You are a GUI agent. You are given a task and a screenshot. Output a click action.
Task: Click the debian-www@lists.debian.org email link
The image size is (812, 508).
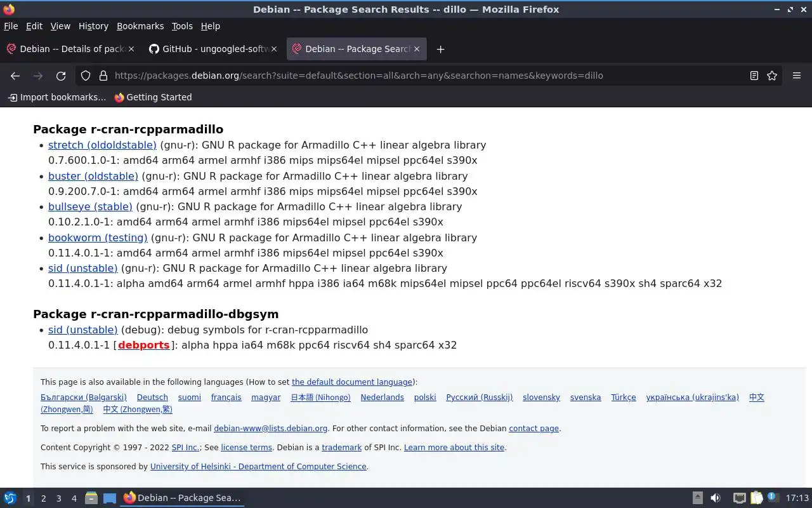271,428
